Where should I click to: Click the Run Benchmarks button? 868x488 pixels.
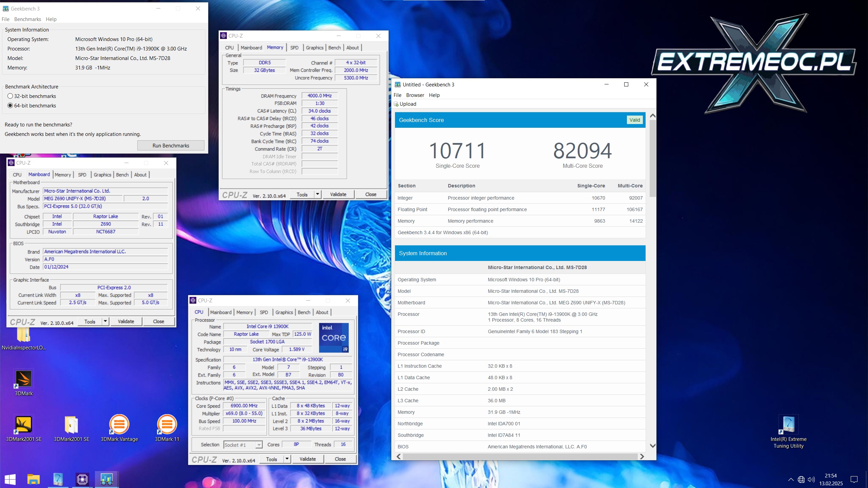click(x=171, y=145)
